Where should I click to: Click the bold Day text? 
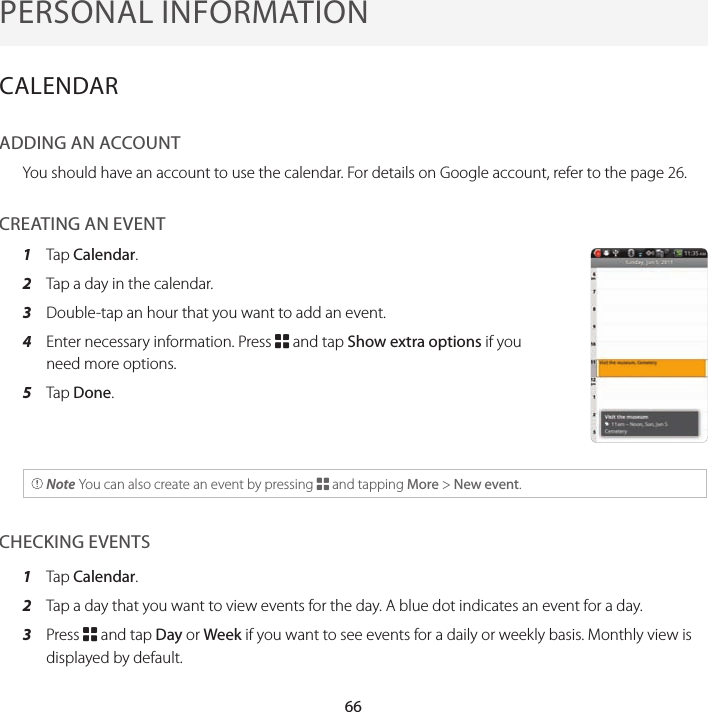[169, 635]
